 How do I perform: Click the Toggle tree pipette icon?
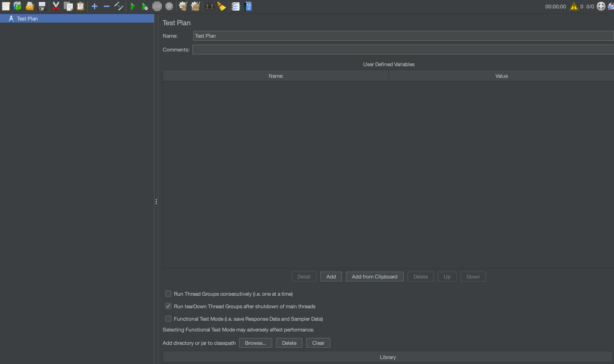(119, 6)
